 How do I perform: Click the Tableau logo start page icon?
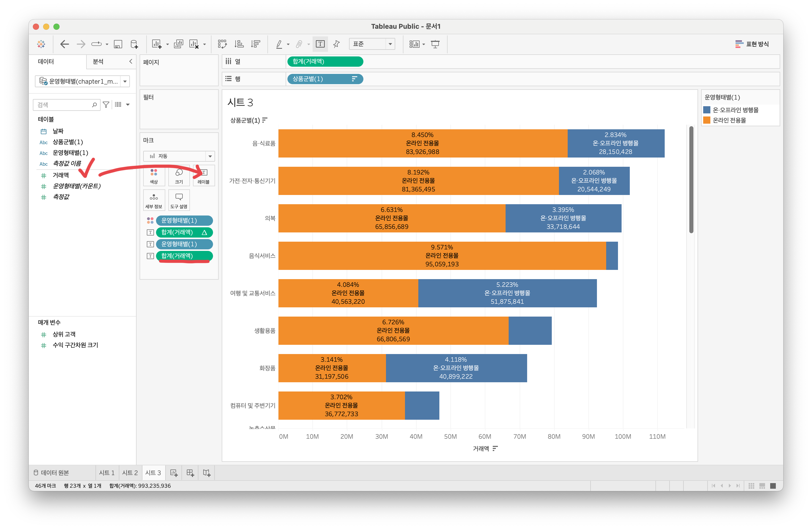coord(41,44)
